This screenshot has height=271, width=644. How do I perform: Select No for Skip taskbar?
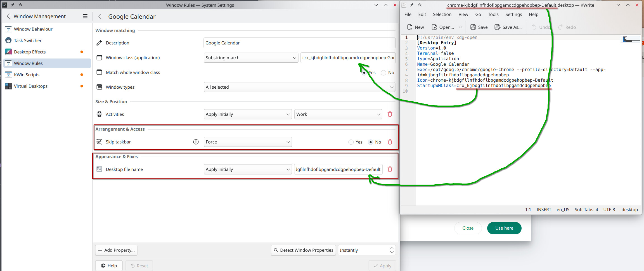tap(371, 142)
